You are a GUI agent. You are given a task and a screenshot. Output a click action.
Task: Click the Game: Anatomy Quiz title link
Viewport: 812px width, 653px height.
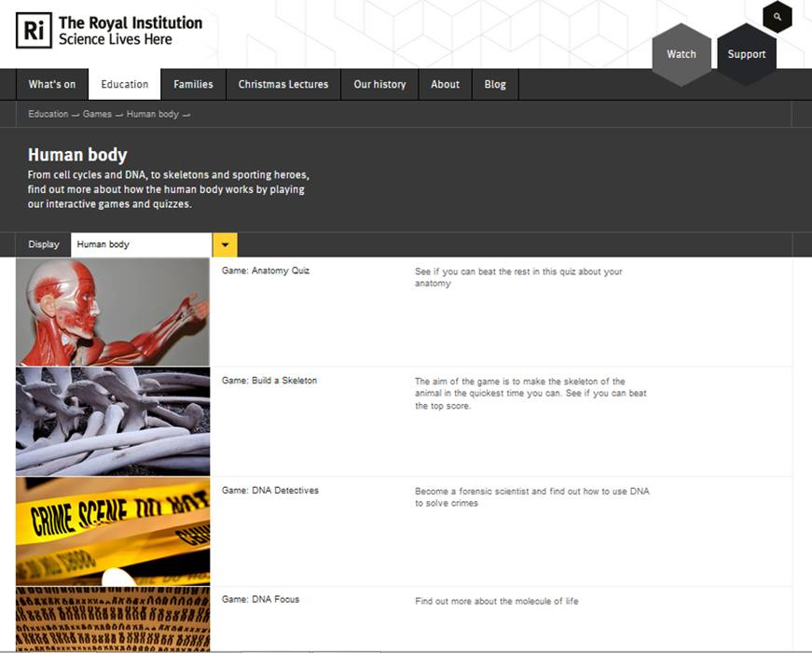click(265, 271)
